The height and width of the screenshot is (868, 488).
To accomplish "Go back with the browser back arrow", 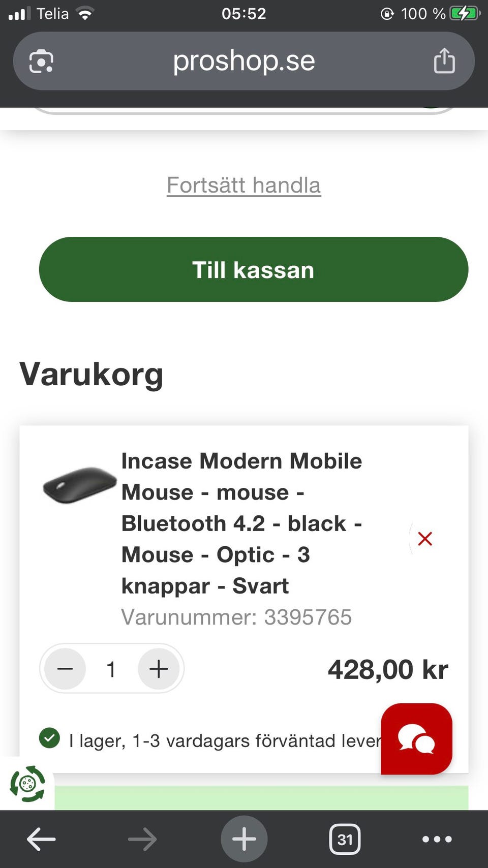I will tap(41, 839).
